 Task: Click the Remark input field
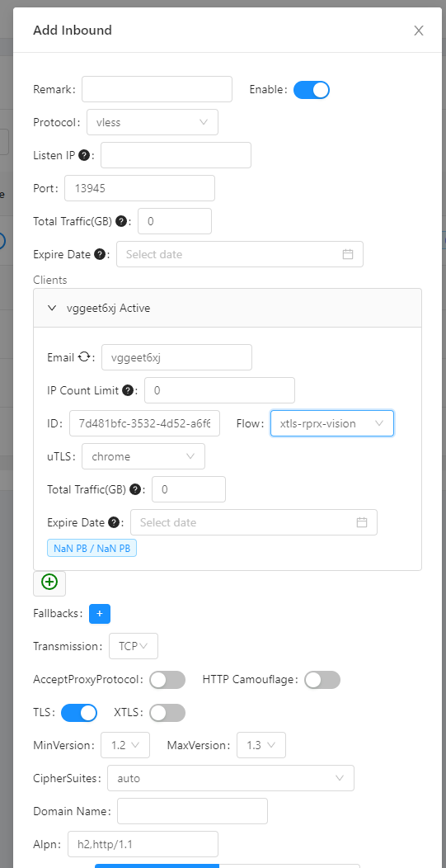[157, 89]
